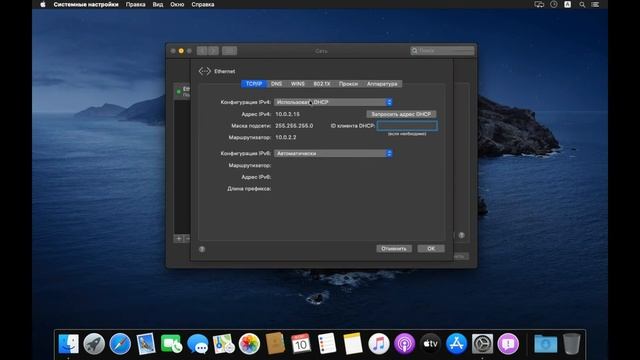The image size is (640, 360).
Task: Open Maps app in dock
Action: point(223,344)
